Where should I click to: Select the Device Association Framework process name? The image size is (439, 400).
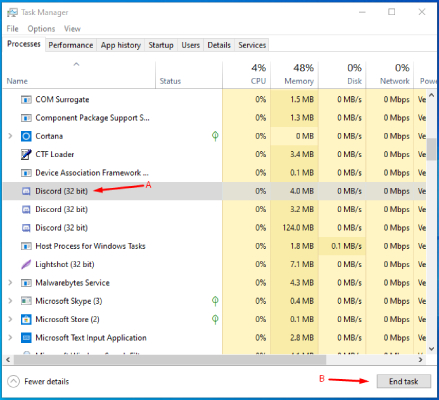(x=92, y=173)
